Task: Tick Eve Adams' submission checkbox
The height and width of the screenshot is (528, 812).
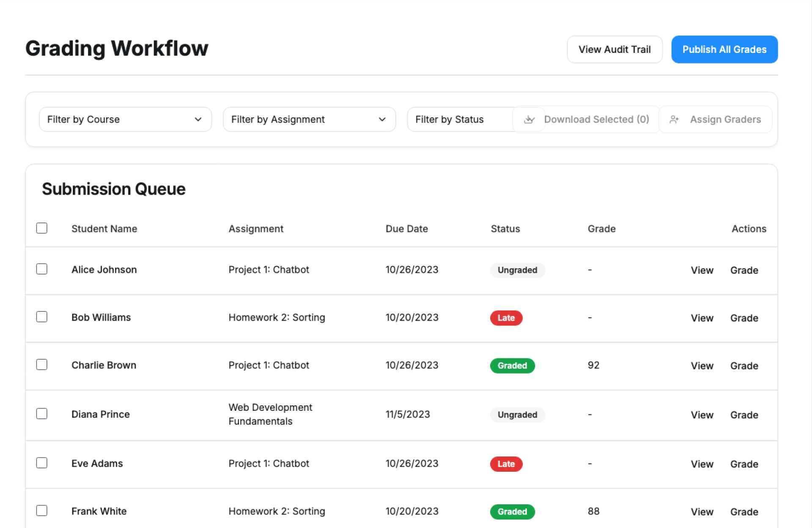Action: (42, 463)
